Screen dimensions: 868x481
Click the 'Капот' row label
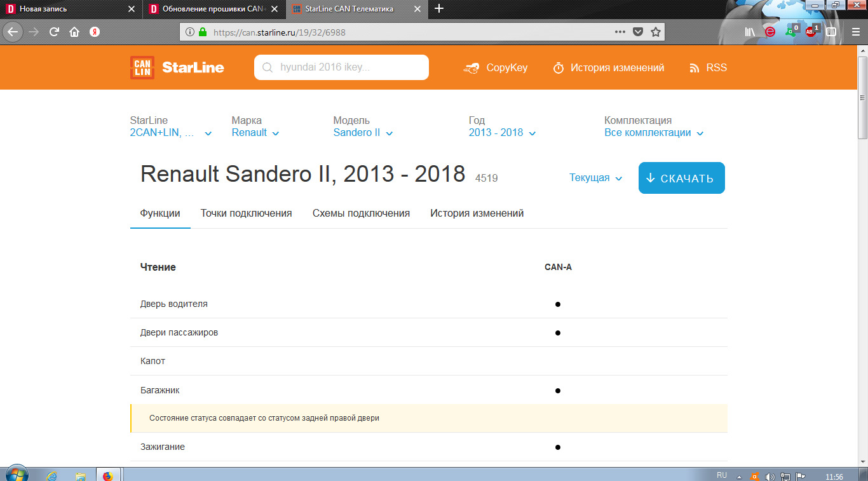(153, 361)
